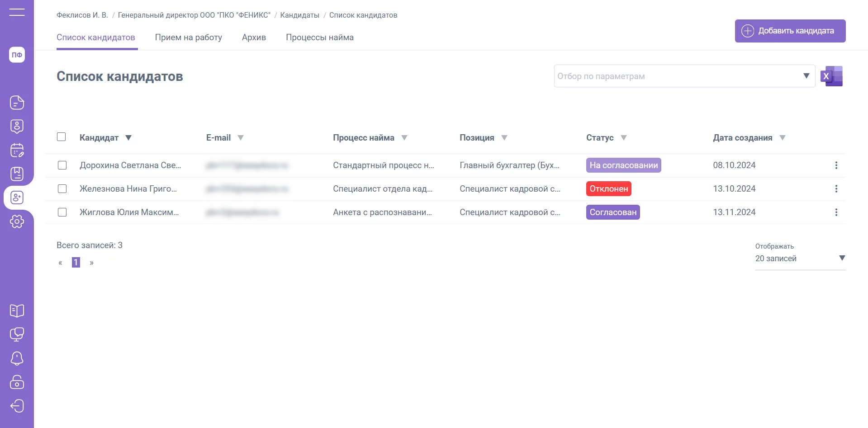
Task: Tick the checkbox for Жиглова Юлия
Action: point(62,212)
